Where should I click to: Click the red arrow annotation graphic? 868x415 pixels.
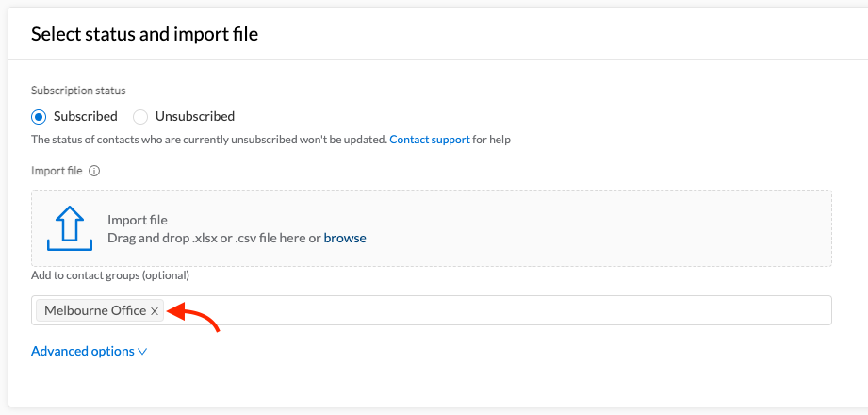(193, 316)
